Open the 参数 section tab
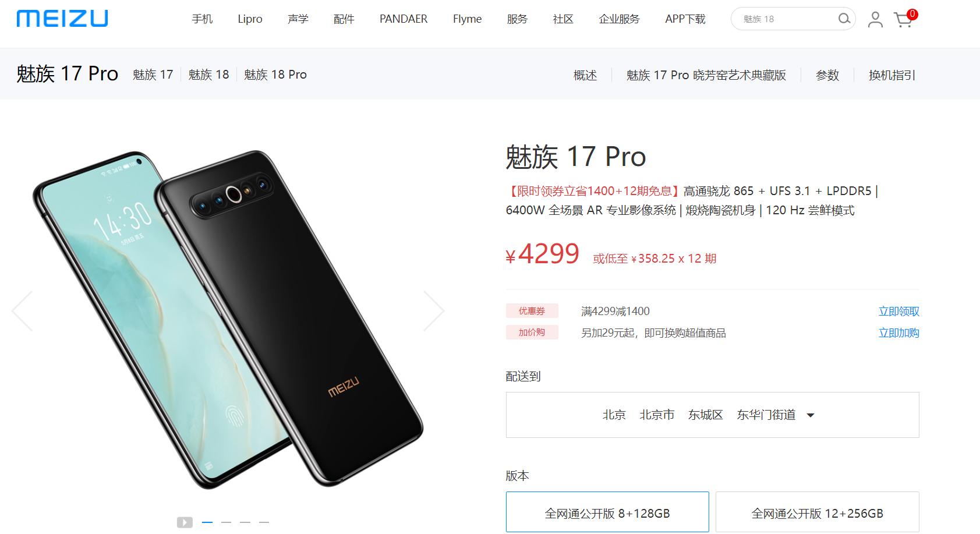Viewport: 980px width, 534px height. pyautogui.click(x=827, y=75)
